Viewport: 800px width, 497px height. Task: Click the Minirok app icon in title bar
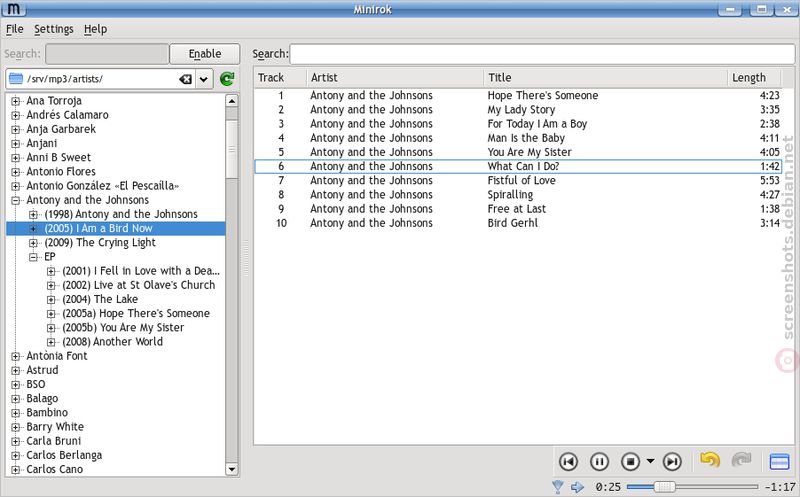click(x=14, y=9)
